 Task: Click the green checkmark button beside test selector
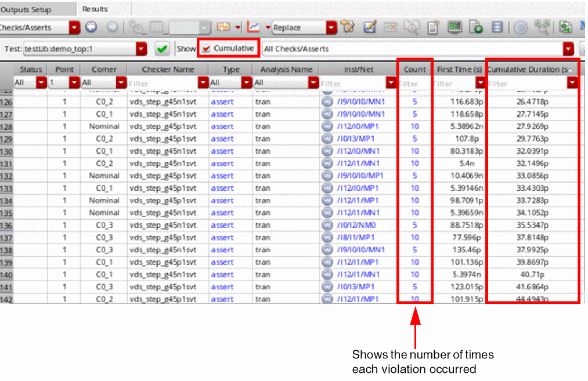click(163, 49)
